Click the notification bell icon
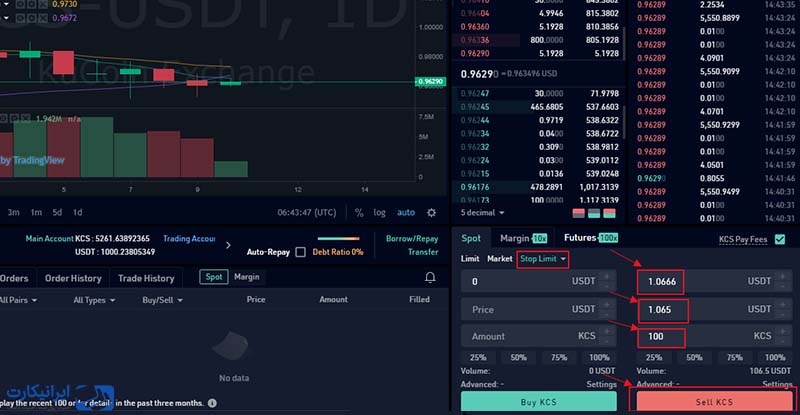 430,277
